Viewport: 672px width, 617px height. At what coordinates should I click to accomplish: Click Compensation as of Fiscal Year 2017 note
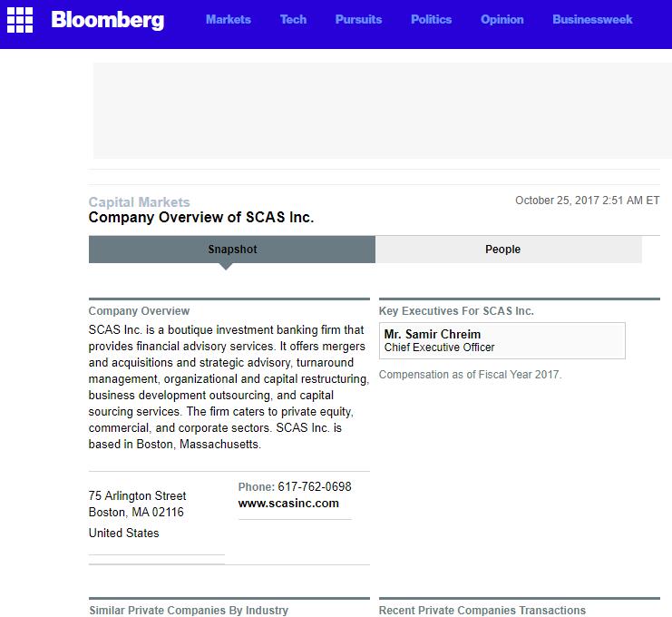point(470,375)
